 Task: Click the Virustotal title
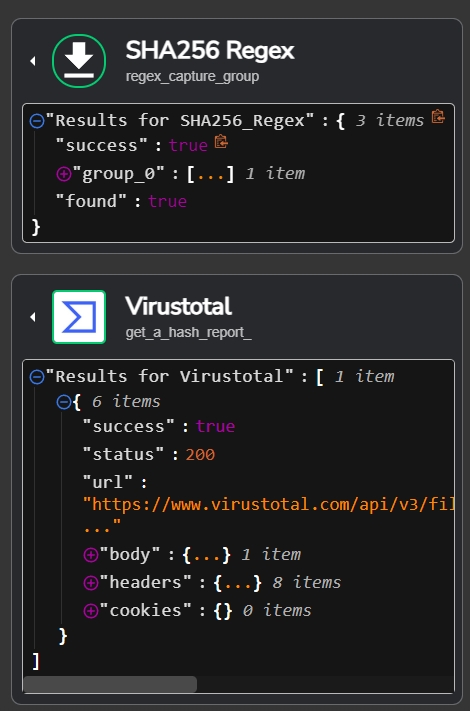click(x=179, y=306)
